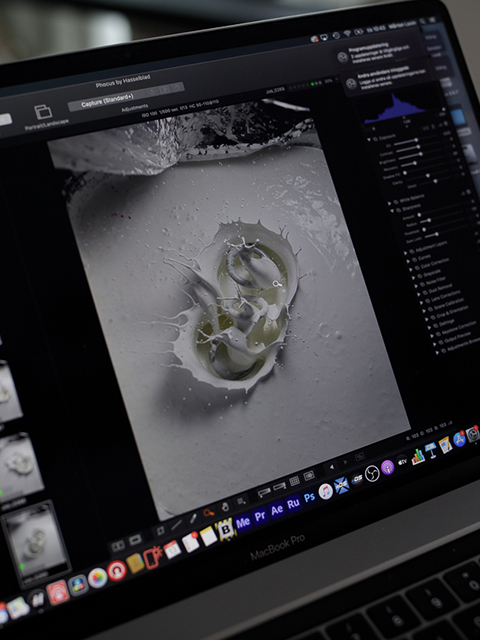Open iTunes Music from the Dock
Screen dimensions: 480x640
325,491
